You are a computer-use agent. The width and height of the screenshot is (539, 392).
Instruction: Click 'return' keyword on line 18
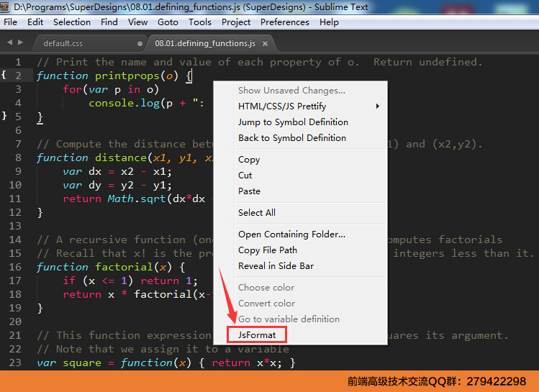82,294
